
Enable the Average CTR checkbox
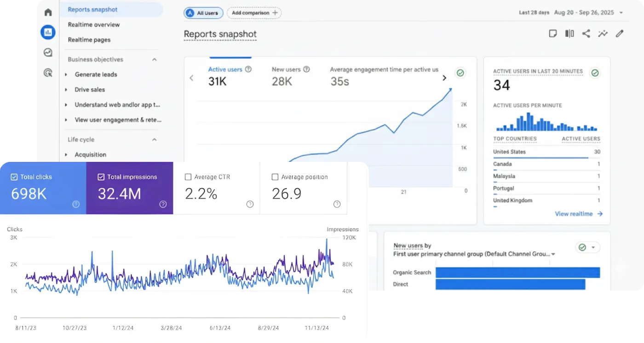(188, 177)
